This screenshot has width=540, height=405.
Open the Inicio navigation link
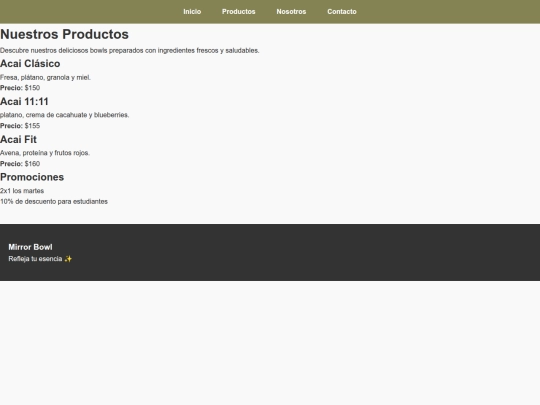click(192, 12)
